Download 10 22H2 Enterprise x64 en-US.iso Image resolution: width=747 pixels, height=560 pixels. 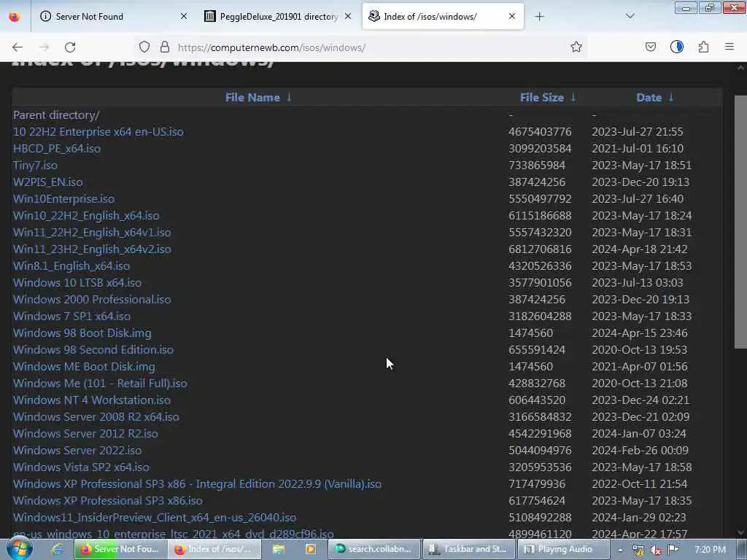click(98, 132)
